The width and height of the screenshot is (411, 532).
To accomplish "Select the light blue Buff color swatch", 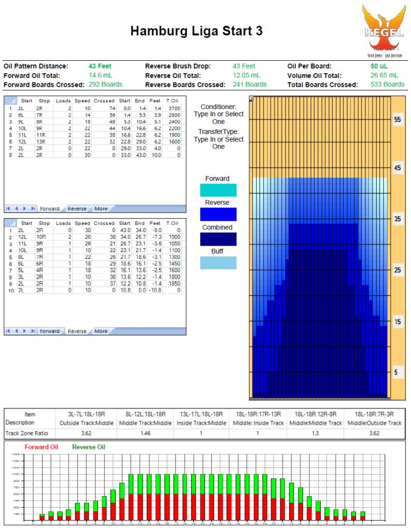I will (218, 263).
